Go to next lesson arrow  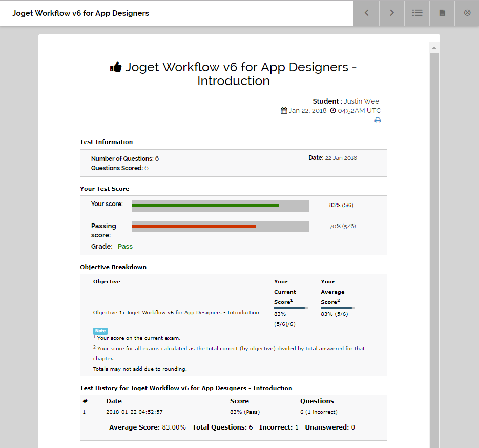point(391,13)
